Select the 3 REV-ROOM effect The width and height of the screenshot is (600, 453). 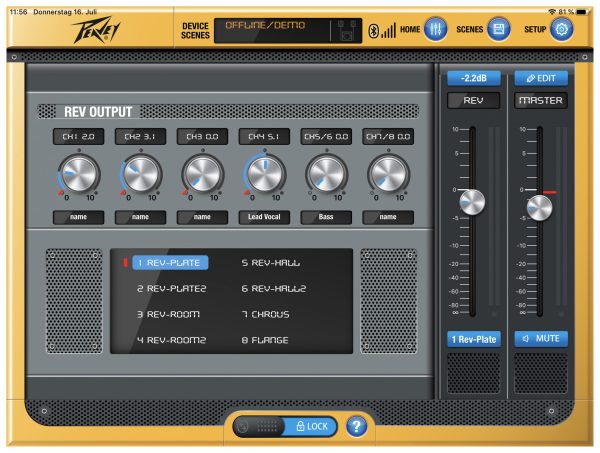click(168, 314)
